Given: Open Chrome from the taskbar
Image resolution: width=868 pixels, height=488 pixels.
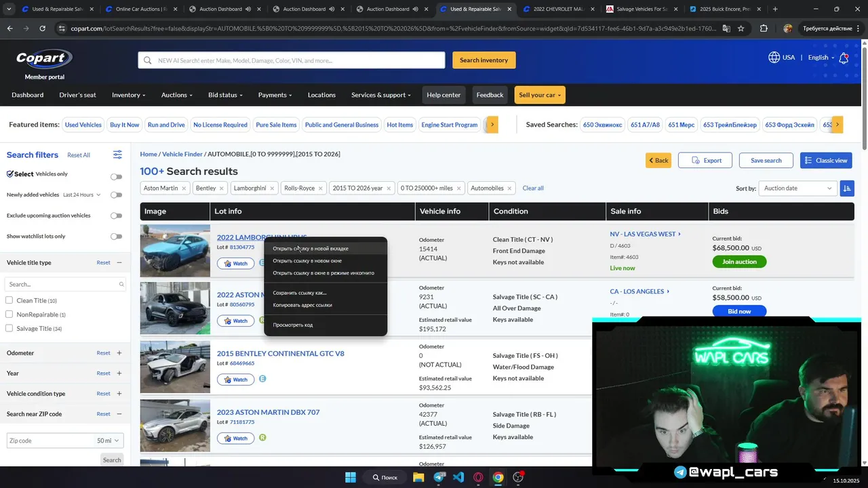Looking at the screenshot, I should coord(498,477).
